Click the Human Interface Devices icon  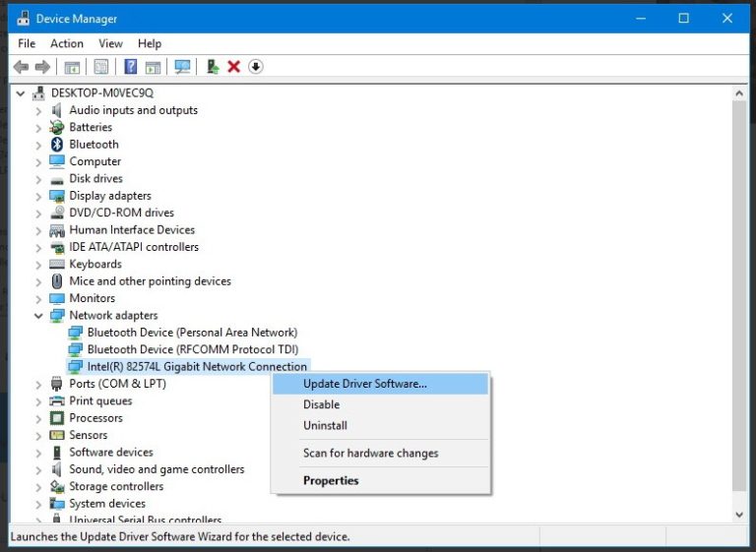coord(57,230)
